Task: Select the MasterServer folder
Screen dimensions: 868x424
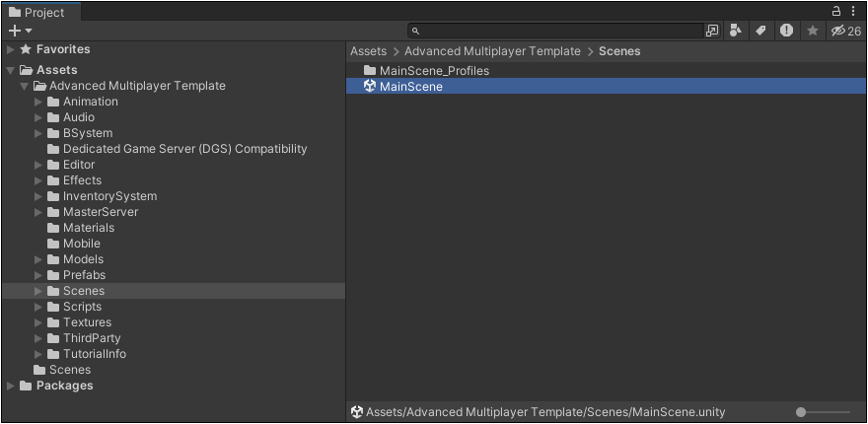Action: [x=174, y=212]
